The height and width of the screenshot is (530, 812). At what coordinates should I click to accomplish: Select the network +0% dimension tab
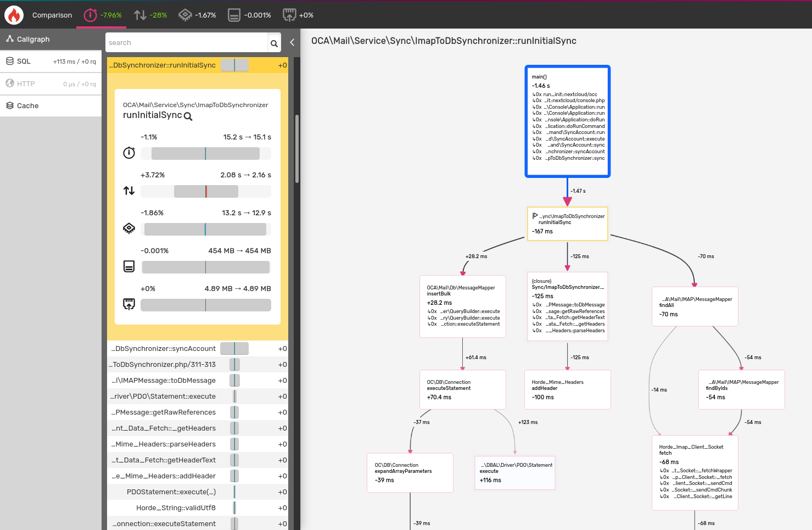298,15
